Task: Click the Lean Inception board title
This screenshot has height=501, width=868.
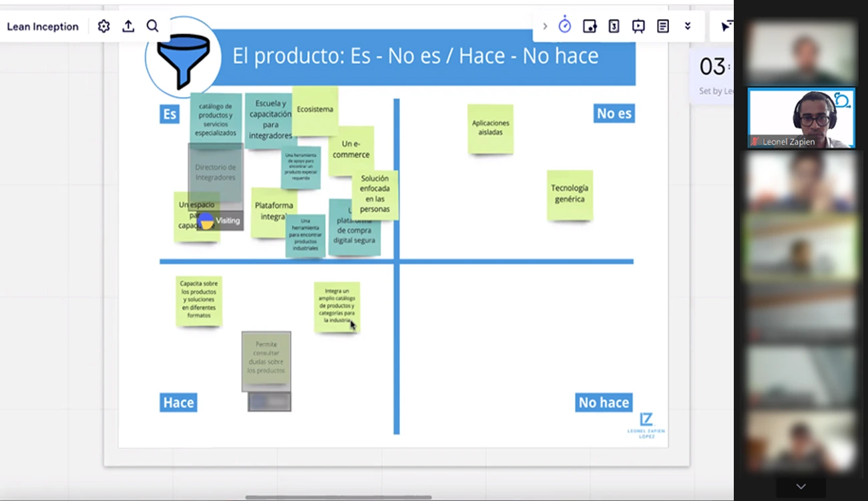Action: tap(43, 27)
